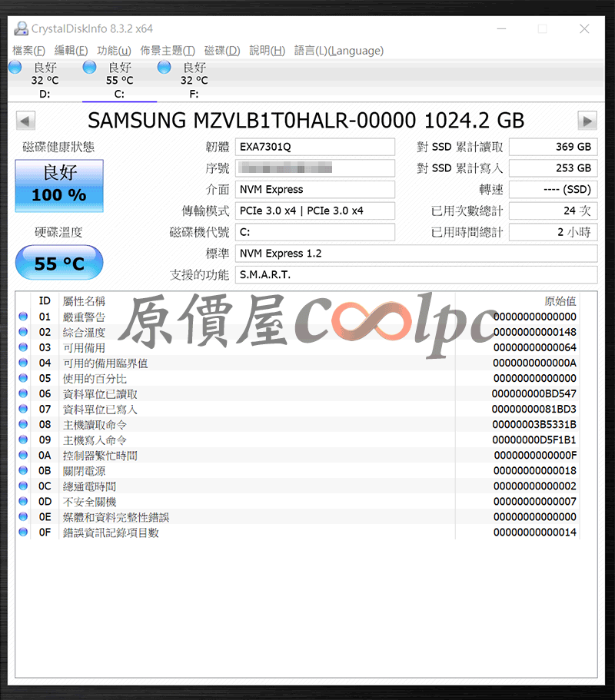Click status dot for attribute 06

(x=23, y=393)
